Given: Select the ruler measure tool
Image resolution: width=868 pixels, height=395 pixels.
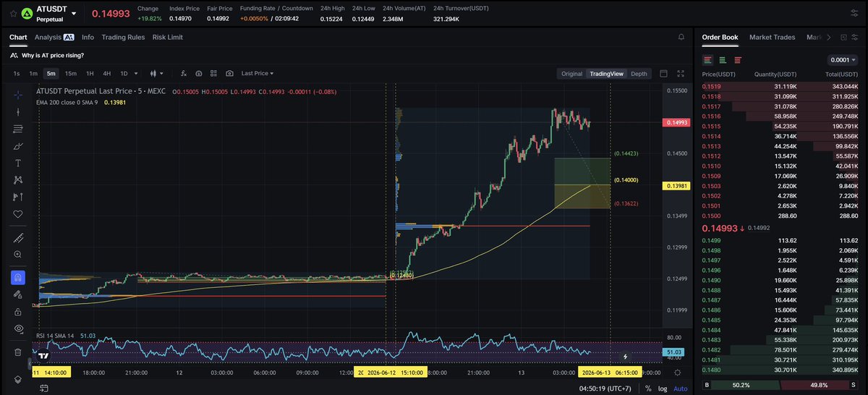Looking at the screenshot, I should coord(18,237).
